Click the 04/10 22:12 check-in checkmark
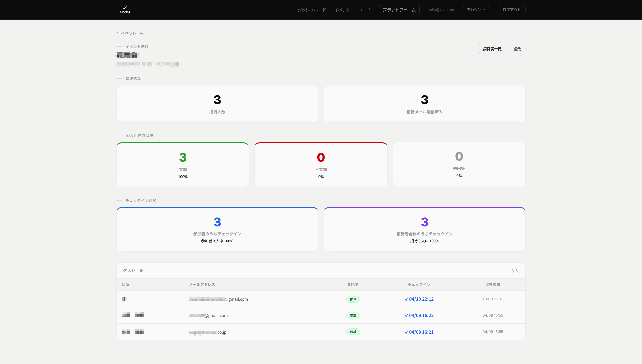 point(407,299)
